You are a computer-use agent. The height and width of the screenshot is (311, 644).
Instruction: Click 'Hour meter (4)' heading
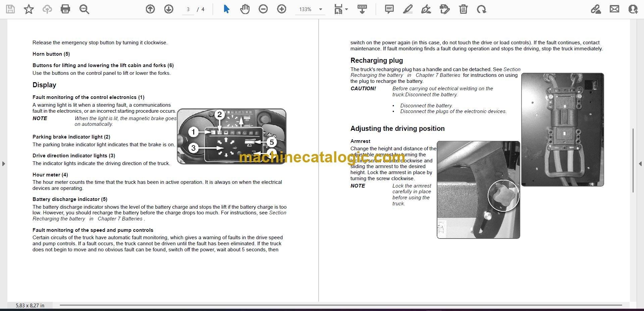tap(50, 175)
